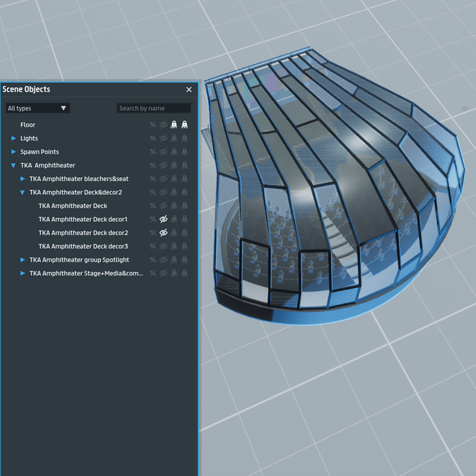Close the Scene Objects panel
Viewport: 476px width, 476px height.
pyautogui.click(x=189, y=89)
